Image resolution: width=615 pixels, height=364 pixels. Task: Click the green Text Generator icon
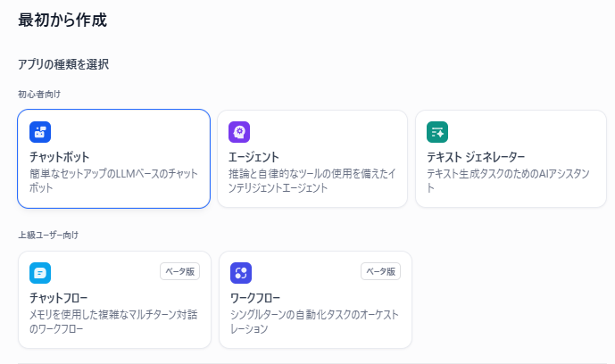(437, 132)
